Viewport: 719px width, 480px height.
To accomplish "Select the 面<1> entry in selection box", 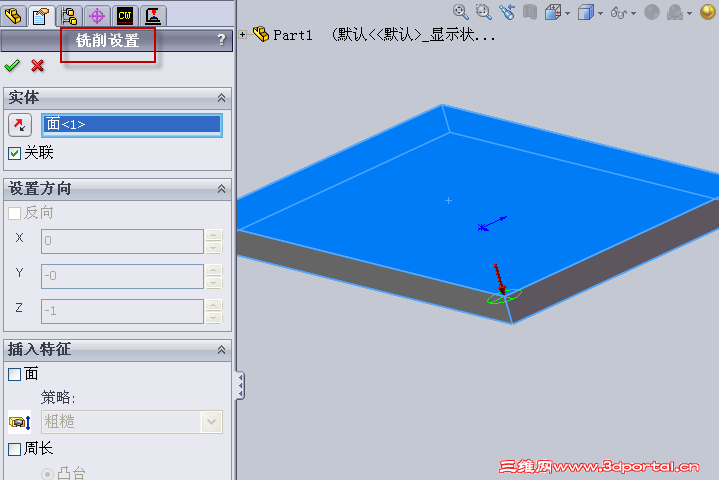I will point(132,124).
